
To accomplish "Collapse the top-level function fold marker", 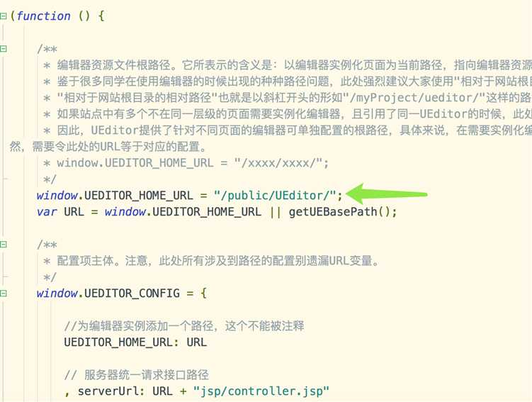I will tap(3, 16).
